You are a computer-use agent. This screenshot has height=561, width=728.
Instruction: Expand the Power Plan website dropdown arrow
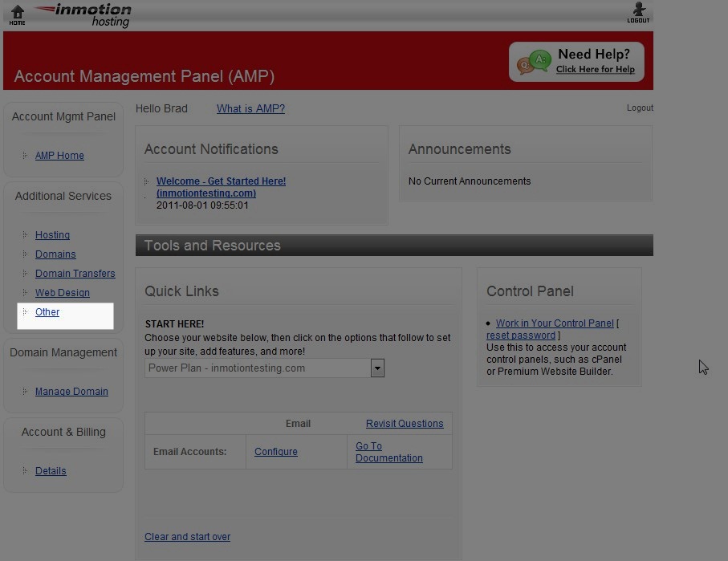pyautogui.click(x=377, y=368)
